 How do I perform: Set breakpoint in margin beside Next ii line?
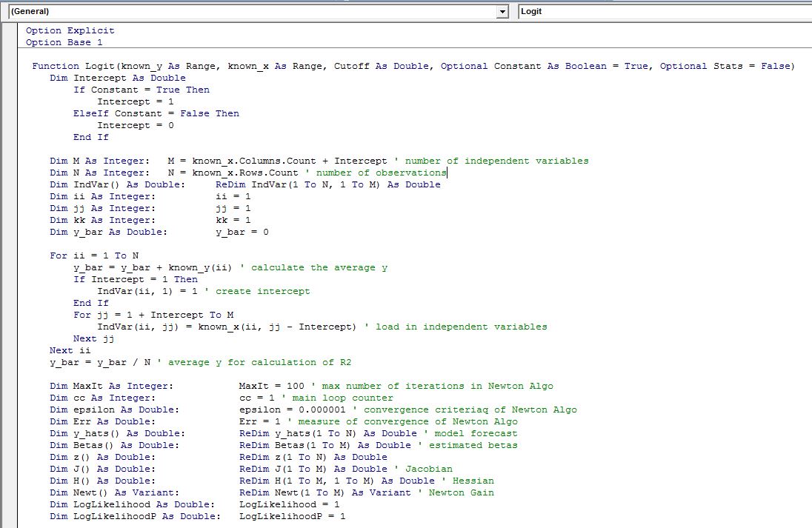[10, 350]
